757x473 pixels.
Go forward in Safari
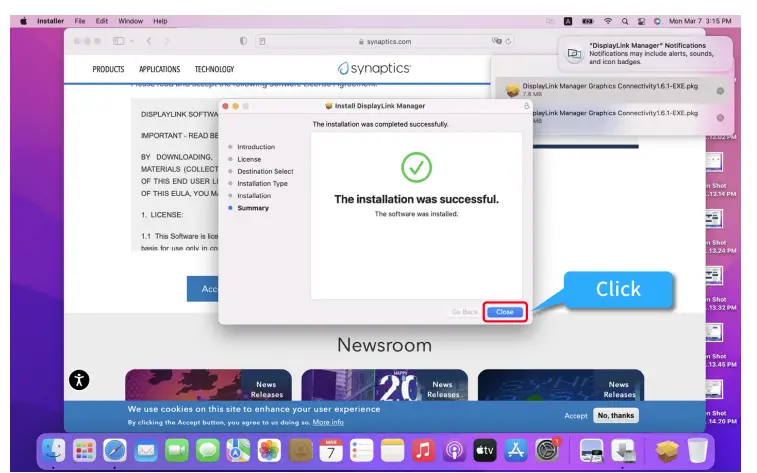pyautogui.click(x=167, y=41)
